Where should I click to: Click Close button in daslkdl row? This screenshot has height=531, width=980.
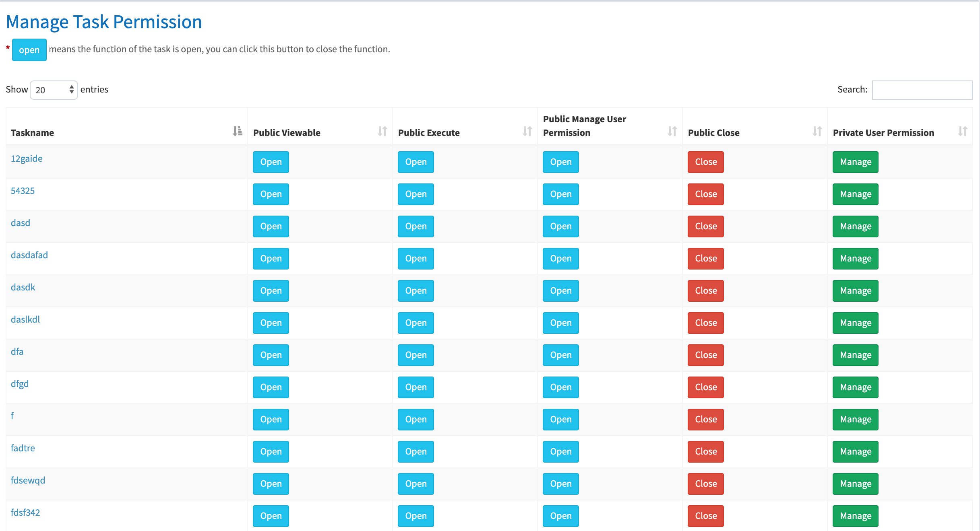[x=706, y=323]
